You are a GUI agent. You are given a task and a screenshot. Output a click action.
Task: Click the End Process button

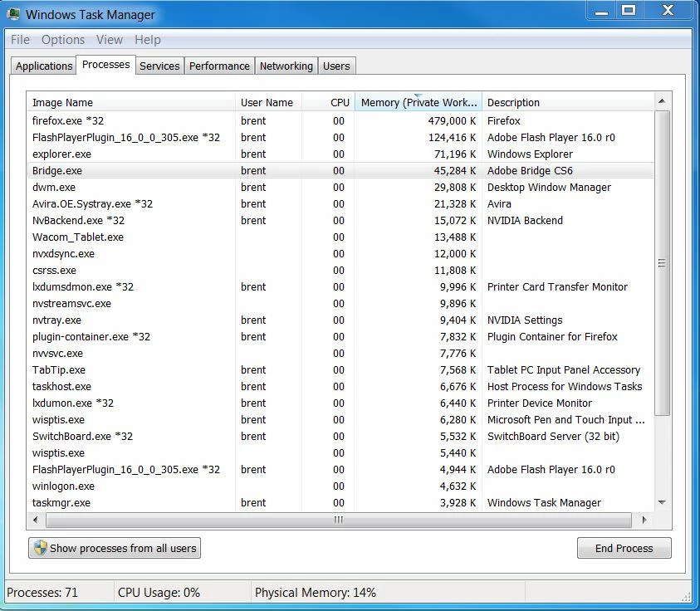[x=624, y=548]
